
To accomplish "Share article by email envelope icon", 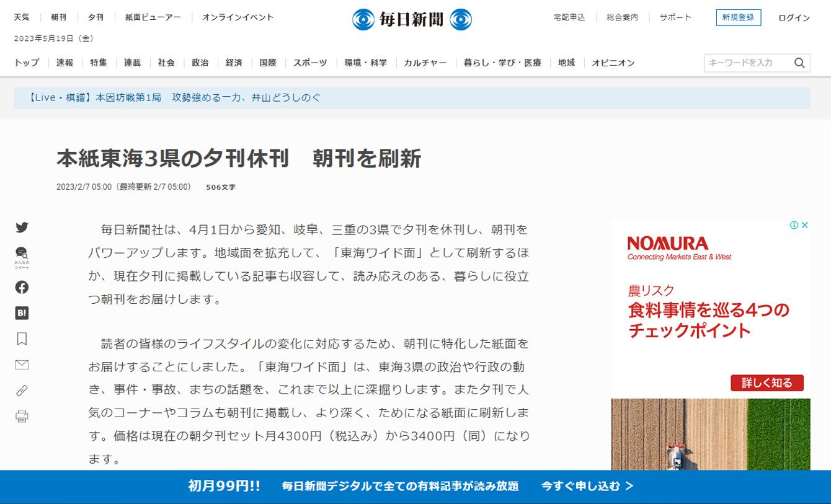I will point(22,365).
